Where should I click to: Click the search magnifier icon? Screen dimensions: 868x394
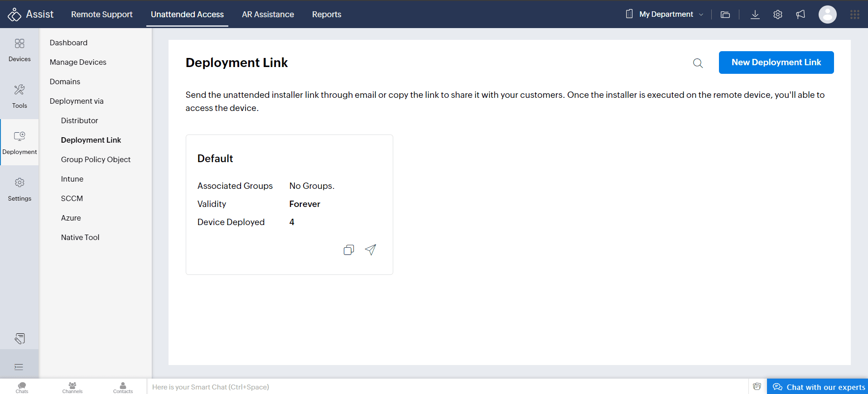698,63
